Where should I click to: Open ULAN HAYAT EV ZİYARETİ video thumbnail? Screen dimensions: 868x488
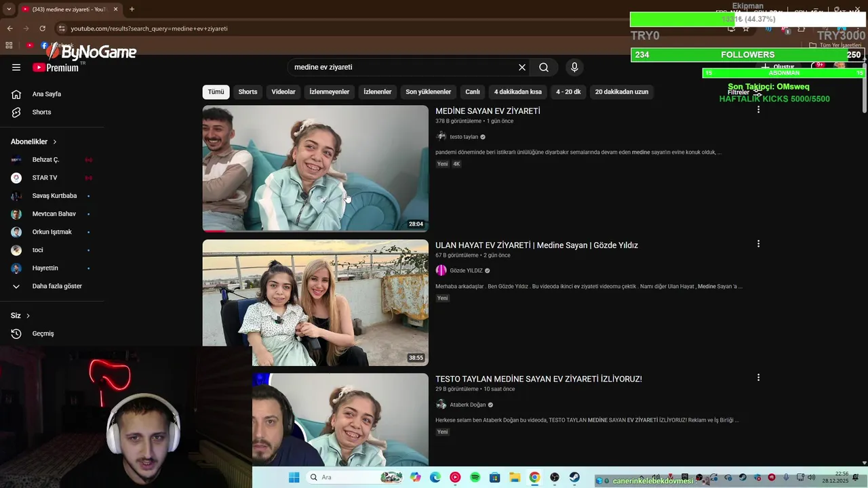pyautogui.click(x=315, y=302)
